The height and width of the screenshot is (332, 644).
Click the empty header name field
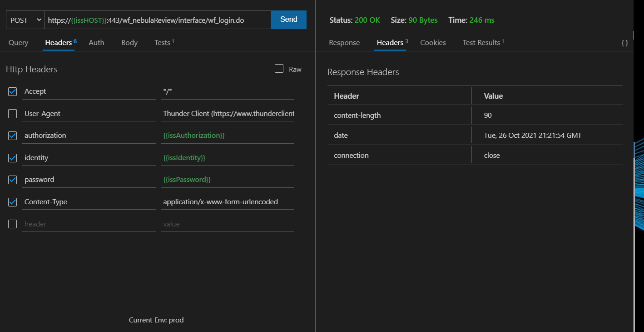[89, 223]
